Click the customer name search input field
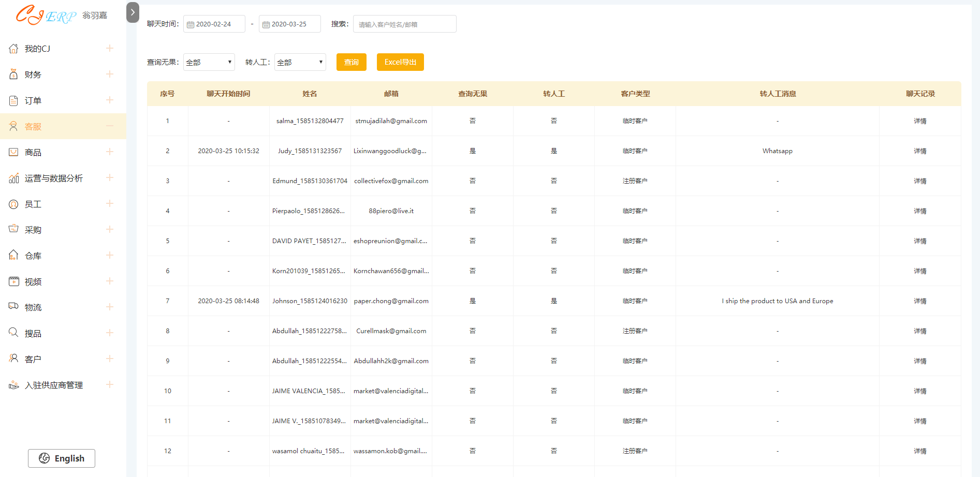The height and width of the screenshot is (477, 980). coord(404,24)
